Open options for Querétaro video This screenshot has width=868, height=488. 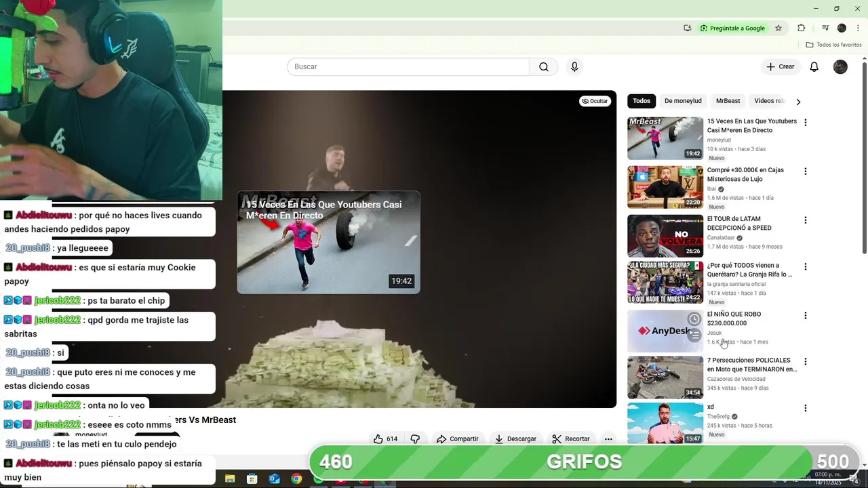point(806,266)
